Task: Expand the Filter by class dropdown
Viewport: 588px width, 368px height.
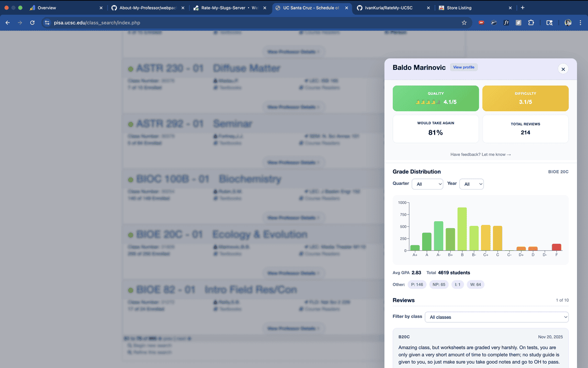Action: (x=496, y=317)
